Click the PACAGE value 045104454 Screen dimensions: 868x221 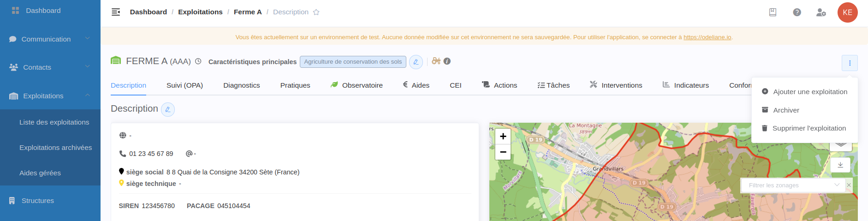(x=234, y=206)
